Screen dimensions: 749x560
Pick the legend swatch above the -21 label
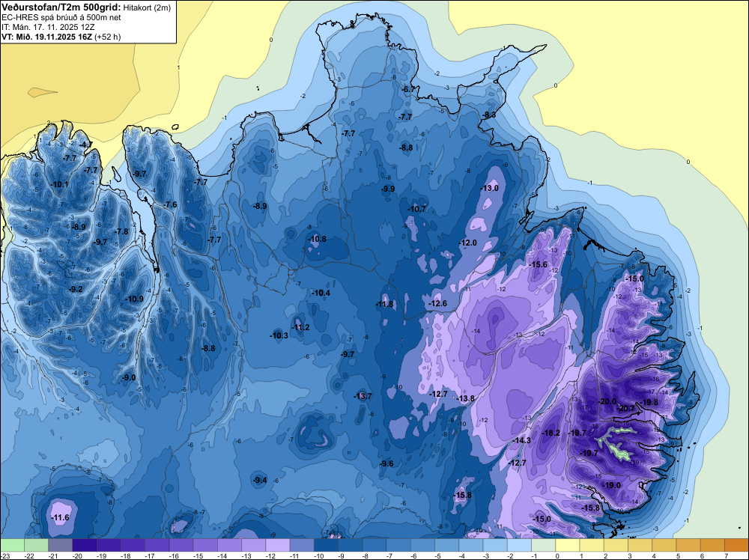60,545
